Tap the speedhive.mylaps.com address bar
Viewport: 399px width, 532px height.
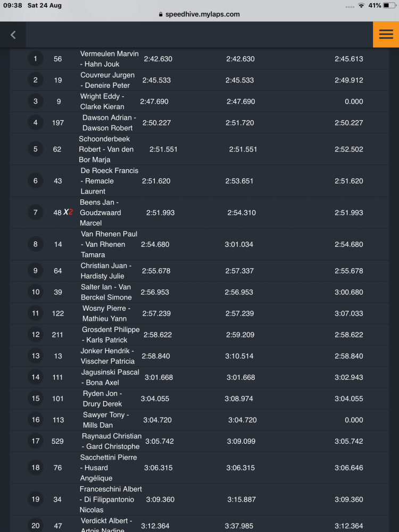point(199,14)
